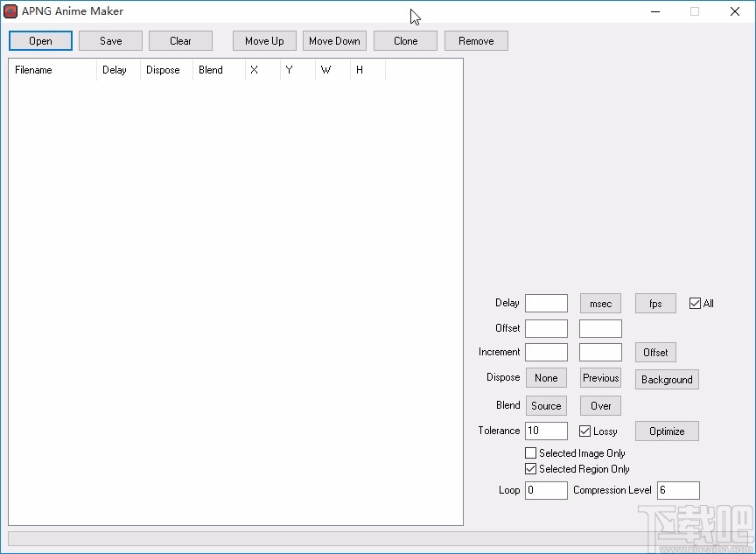Set Dispose mode to None
756x554 pixels.
click(545, 378)
